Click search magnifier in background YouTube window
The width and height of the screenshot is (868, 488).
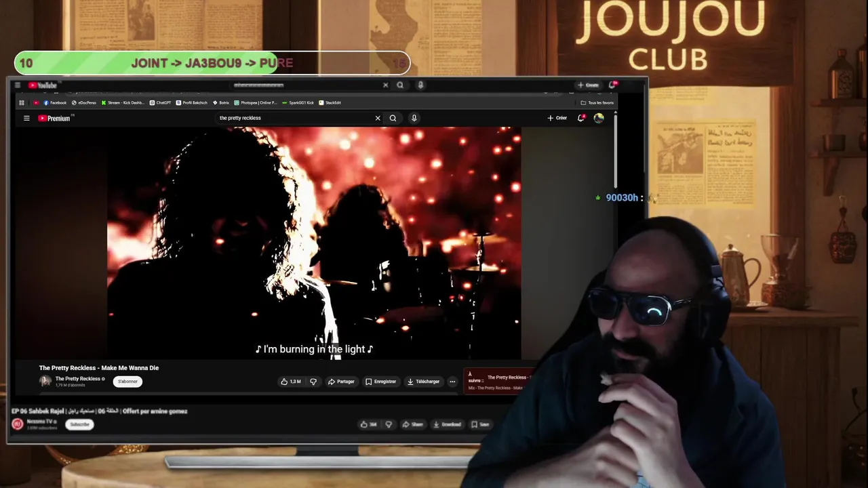(x=400, y=85)
